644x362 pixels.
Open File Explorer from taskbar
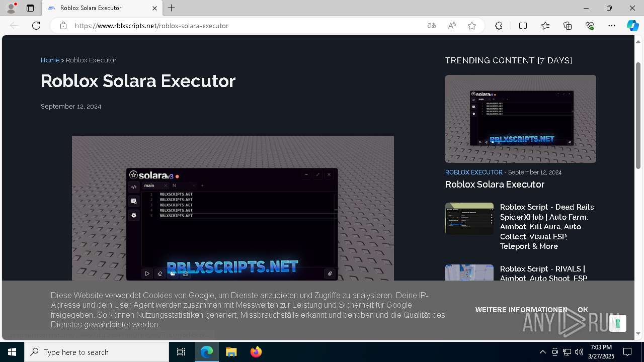231,352
